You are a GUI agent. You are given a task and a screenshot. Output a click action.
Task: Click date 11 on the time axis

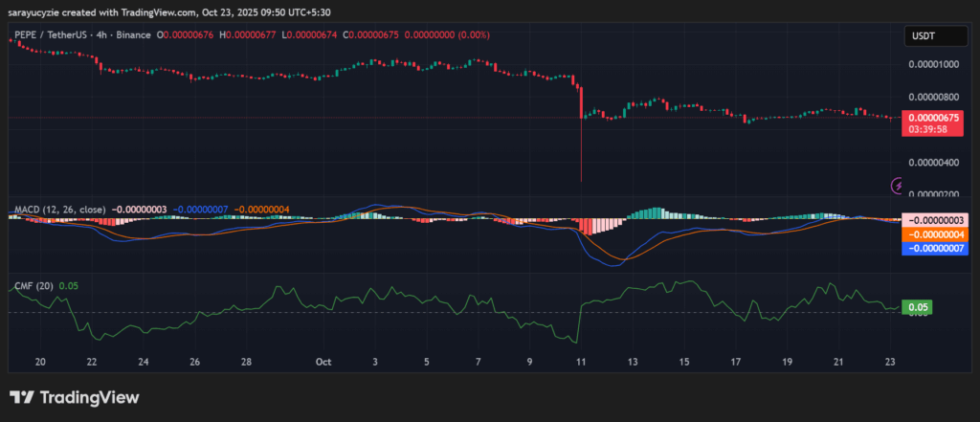(x=581, y=362)
